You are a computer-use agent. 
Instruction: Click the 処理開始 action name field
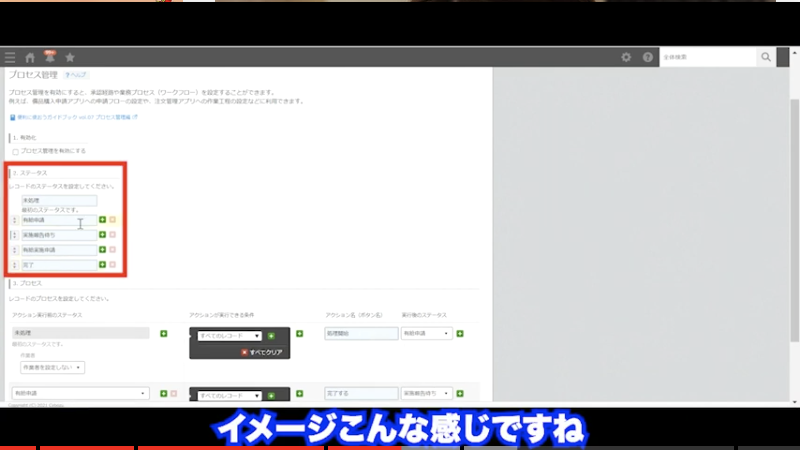361,334
